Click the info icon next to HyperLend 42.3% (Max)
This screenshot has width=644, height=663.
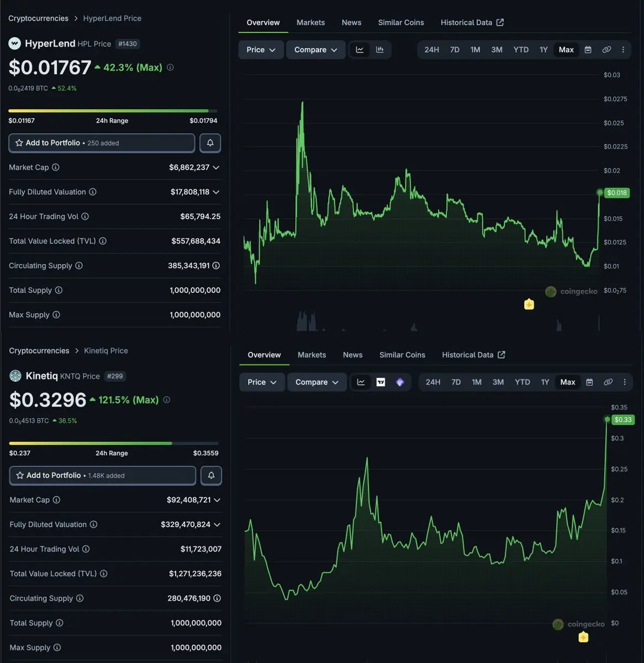click(170, 67)
